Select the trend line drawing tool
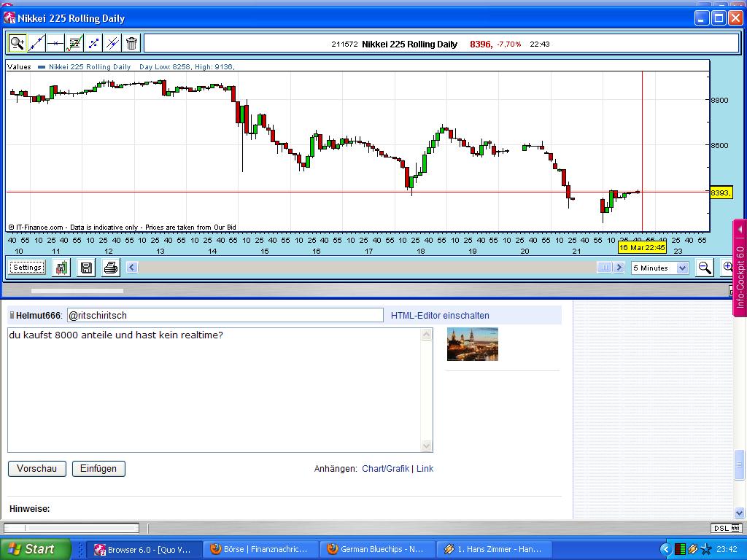This screenshot has height=560, width=747. (x=36, y=43)
